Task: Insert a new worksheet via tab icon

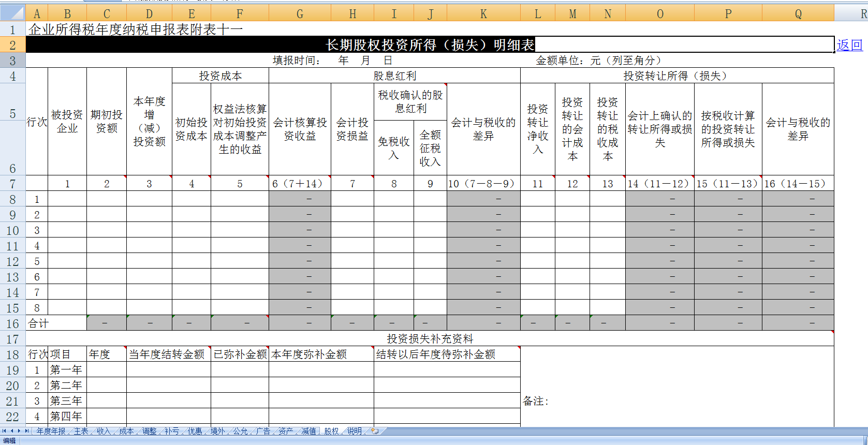Action: point(375,431)
